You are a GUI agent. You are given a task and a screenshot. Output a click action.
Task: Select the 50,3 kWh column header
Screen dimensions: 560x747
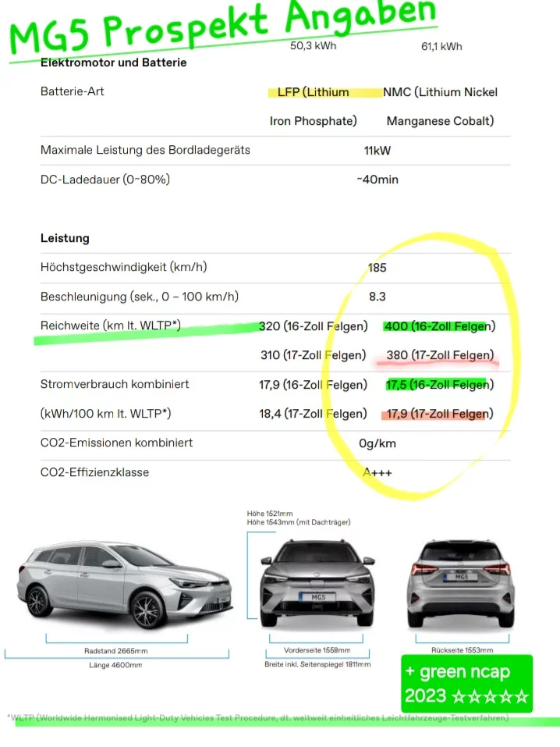point(313,46)
